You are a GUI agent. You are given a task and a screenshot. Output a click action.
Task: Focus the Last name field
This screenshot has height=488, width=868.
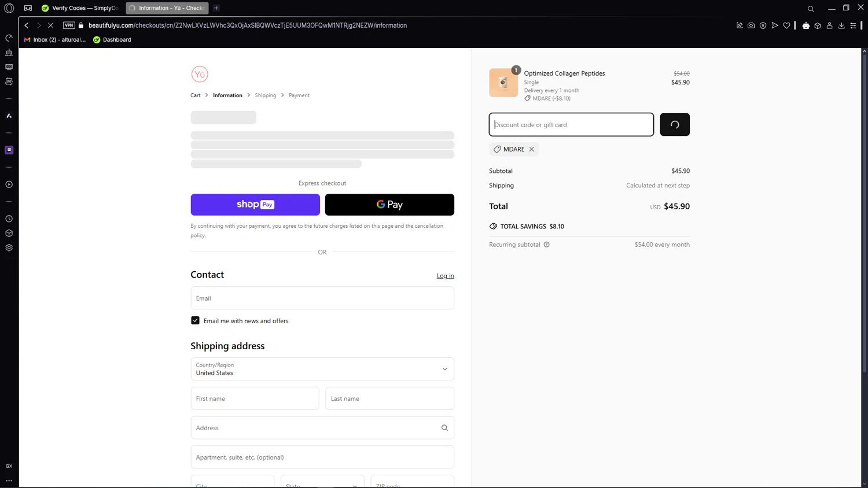pos(390,398)
